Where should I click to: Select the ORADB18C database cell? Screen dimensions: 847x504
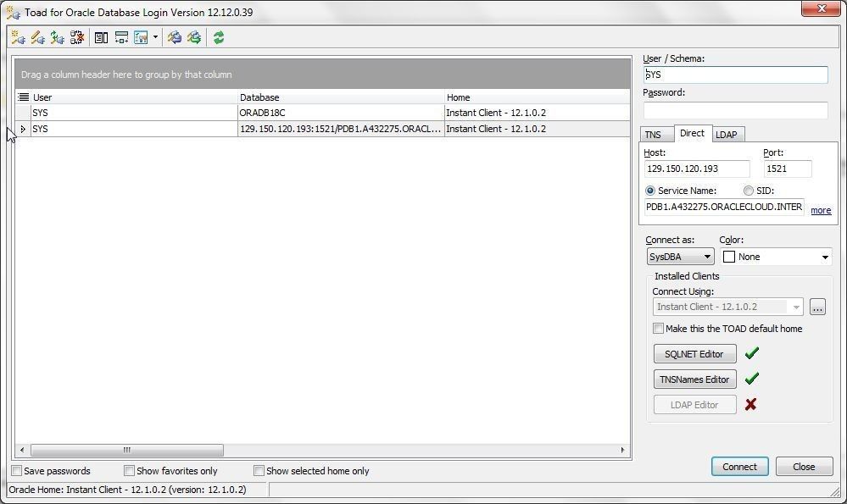341,113
